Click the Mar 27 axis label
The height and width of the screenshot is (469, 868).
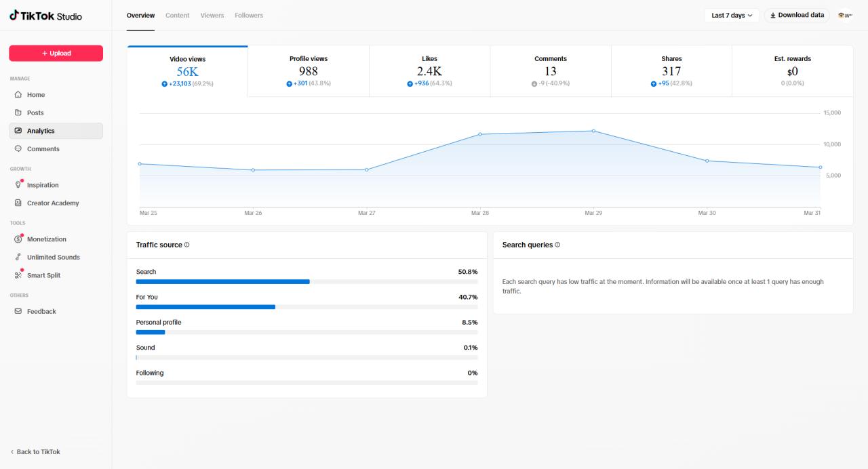tap(366, 213)
